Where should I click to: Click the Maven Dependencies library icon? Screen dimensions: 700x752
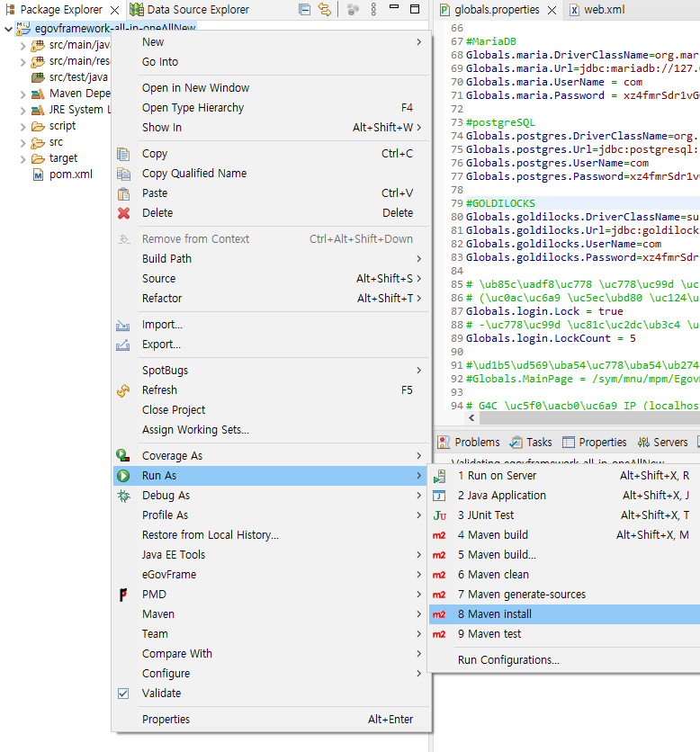click(x=38, y=94)
